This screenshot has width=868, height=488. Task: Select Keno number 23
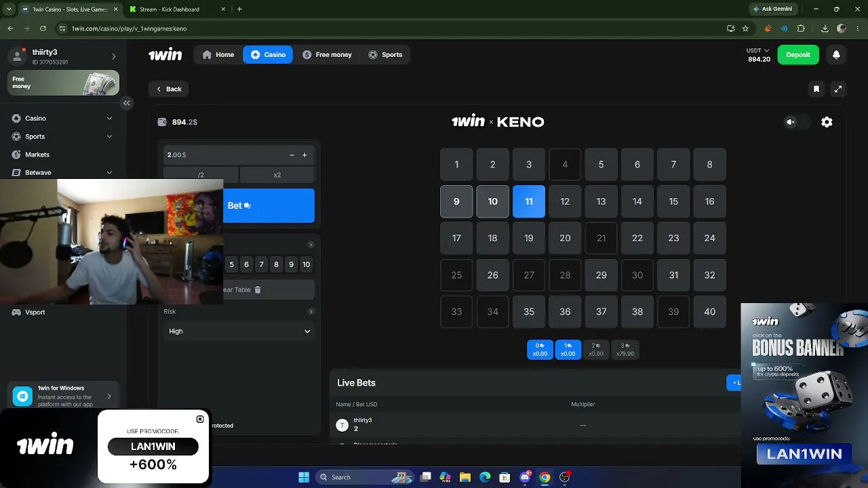pyautogui.click(x=673, y=239)
